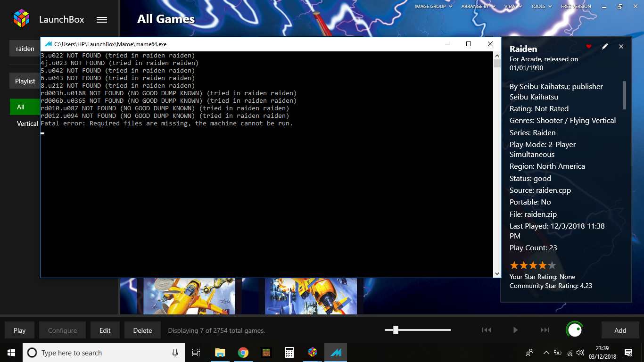This screenshot has width=644, height=362.
Task: Click the Configure button
Action: tap(62, 330)
